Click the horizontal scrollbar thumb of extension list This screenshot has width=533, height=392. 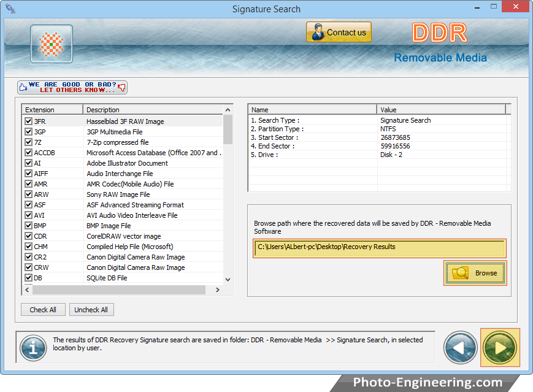(119, 290)
